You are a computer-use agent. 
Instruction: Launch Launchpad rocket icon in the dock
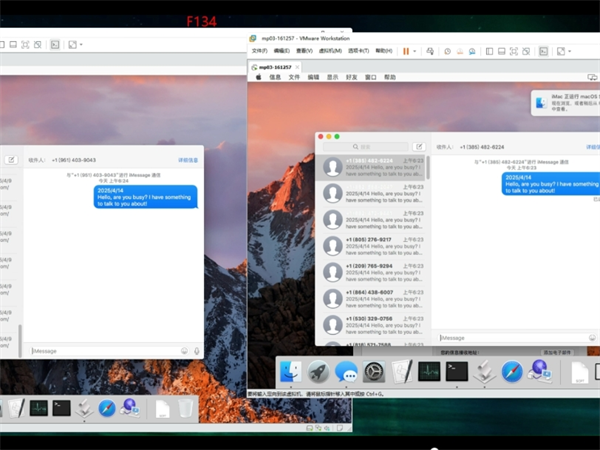tap(319, 372)
